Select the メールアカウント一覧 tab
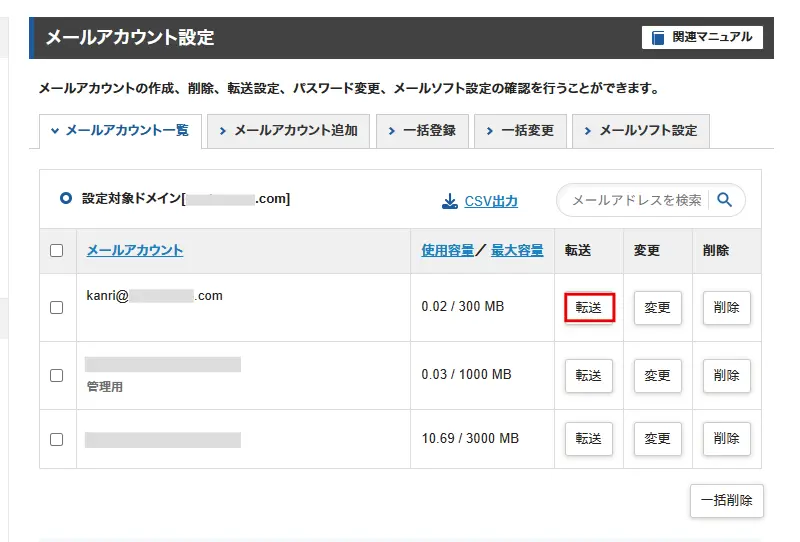The height and width of the screenshot is (542, 800). point(120,131)
